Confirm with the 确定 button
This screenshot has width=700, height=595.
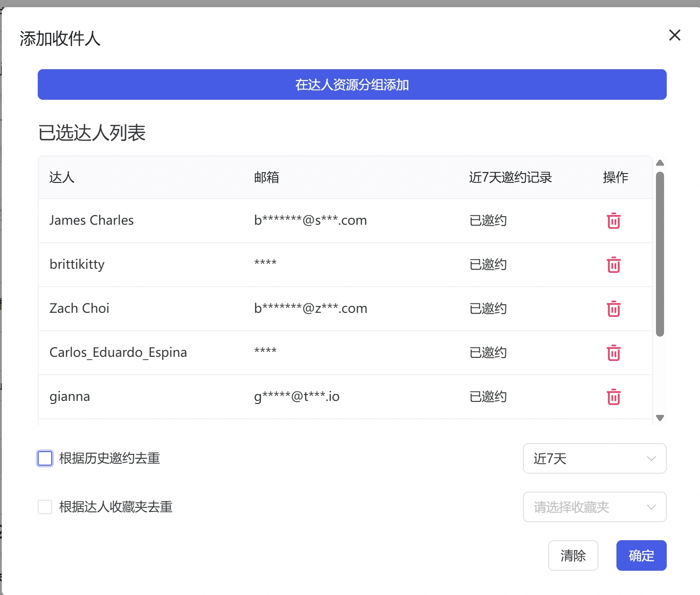641,555
